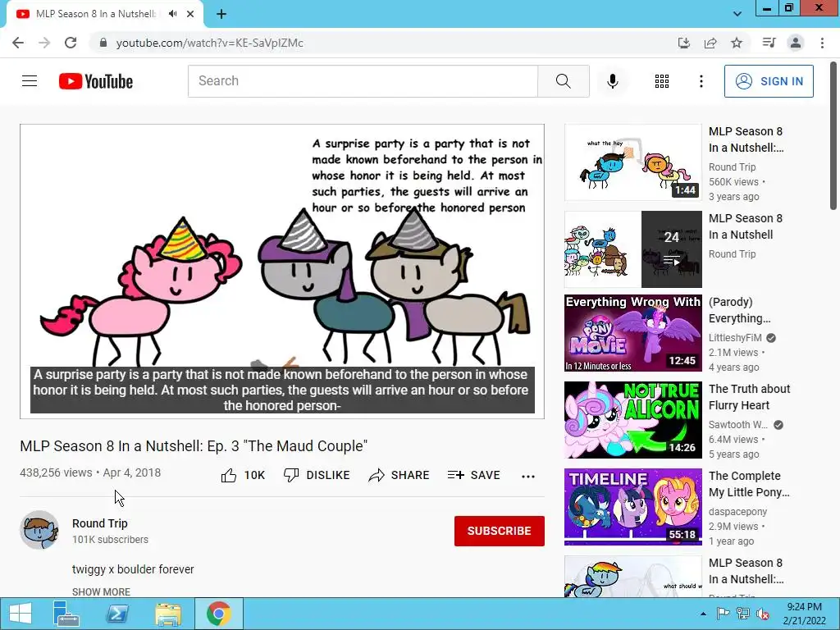Click the DISLIKE thumbs down button
The image size is (840, 630).
pyautogui.click(x=317, y=475)
